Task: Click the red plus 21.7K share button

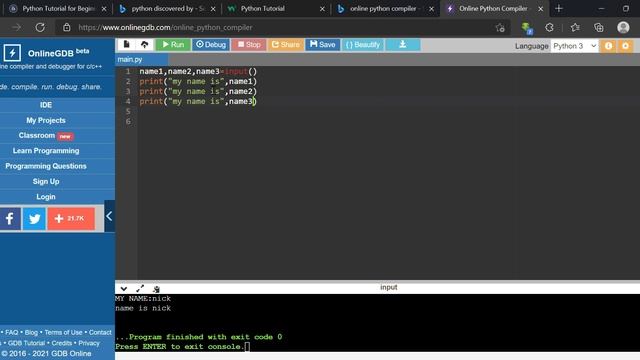Action: [71, 219]
